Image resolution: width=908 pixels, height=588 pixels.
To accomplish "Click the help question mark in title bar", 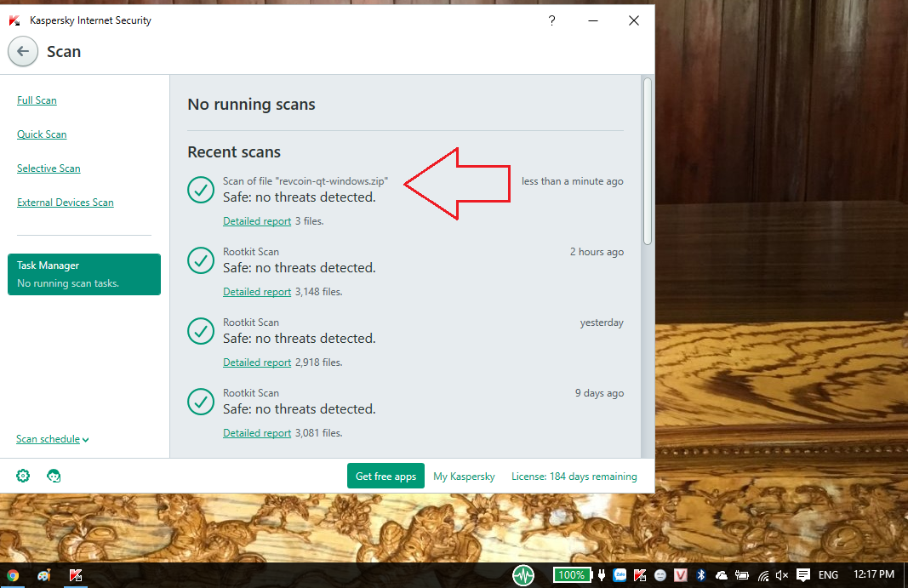I will click(x=552, y=21).
